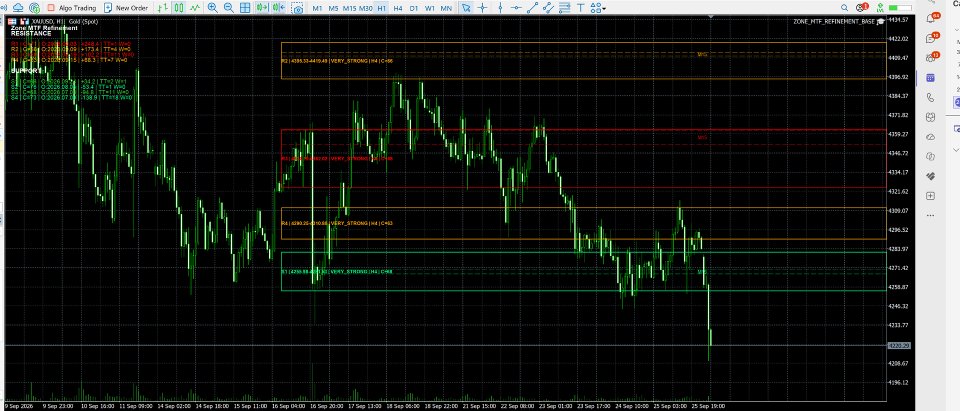Open Teams Copilot icon

coord(931,117)
